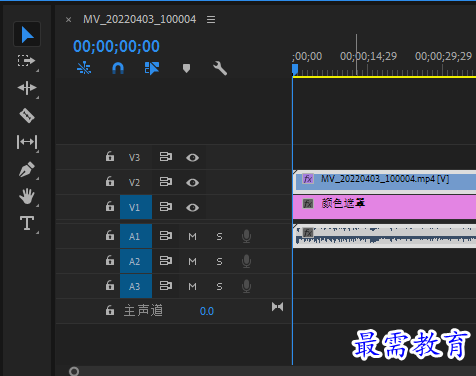Click the 00;00;00;00 playhead timecode field

click(x=116, y=46)
